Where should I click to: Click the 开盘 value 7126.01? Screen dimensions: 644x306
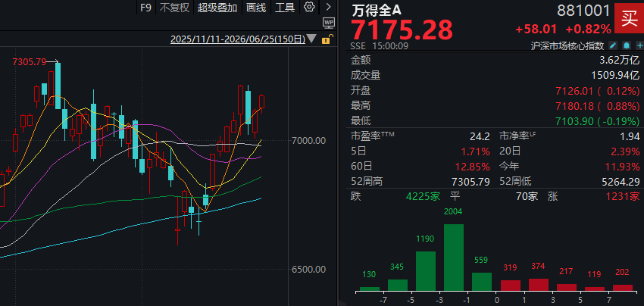pos(575,91)
